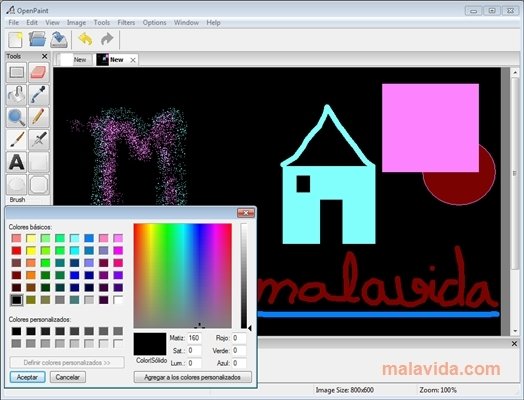The width and height of the screenshot is (524, 400).
Task: Open the Options menu
Action: [154, 23]
